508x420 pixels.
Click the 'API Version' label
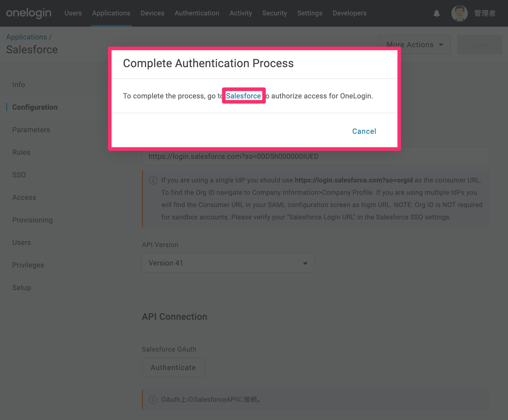[160, 245]
